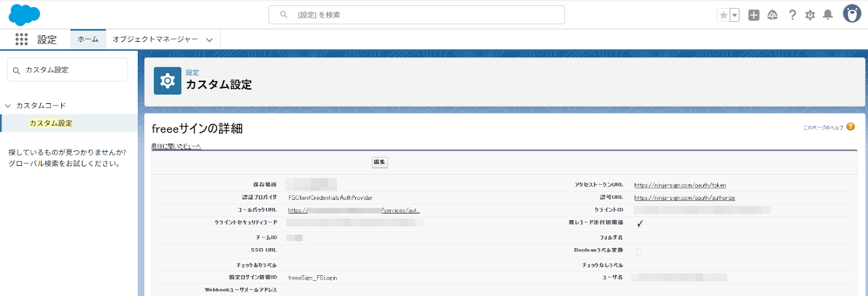This screenshot has width=868, height=296.
Task: Click the freeeSign_FSLogin value
Action: click(x=312, y=278)
